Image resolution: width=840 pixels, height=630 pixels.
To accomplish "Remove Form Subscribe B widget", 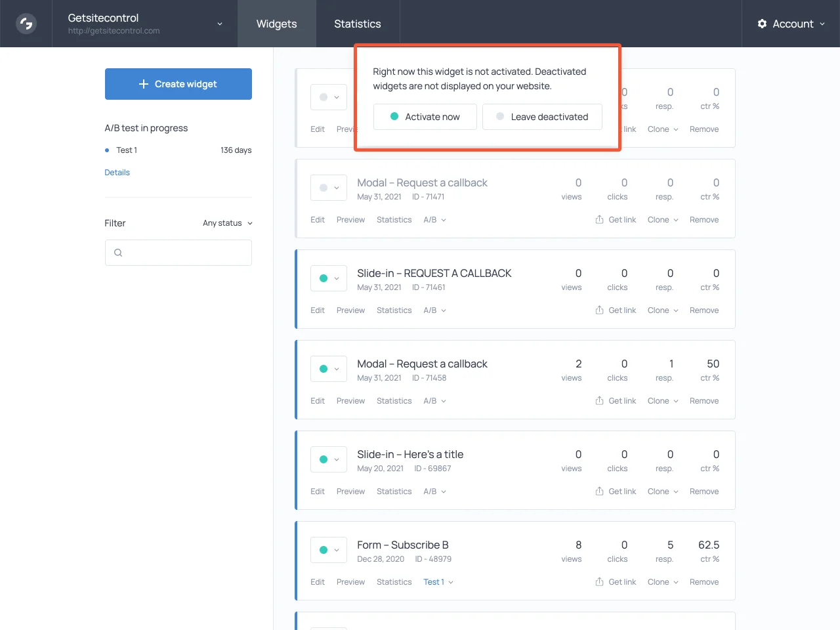I will point(704,582).
